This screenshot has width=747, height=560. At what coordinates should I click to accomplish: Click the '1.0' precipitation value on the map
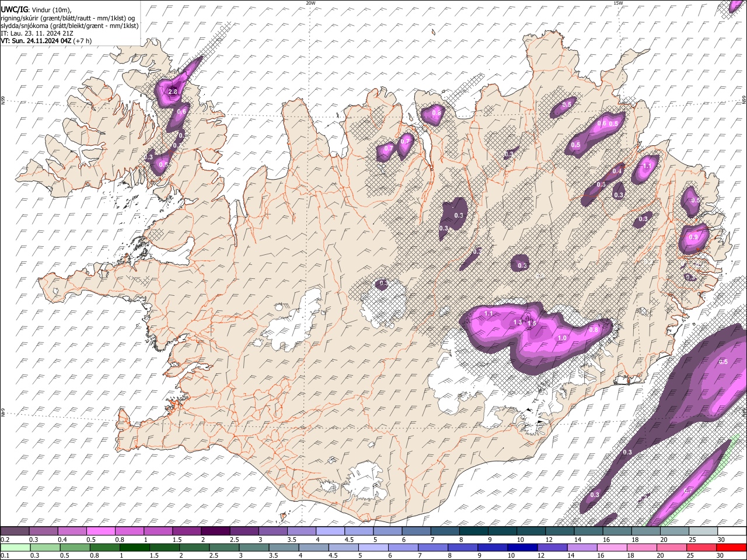[x=563, y=338]
